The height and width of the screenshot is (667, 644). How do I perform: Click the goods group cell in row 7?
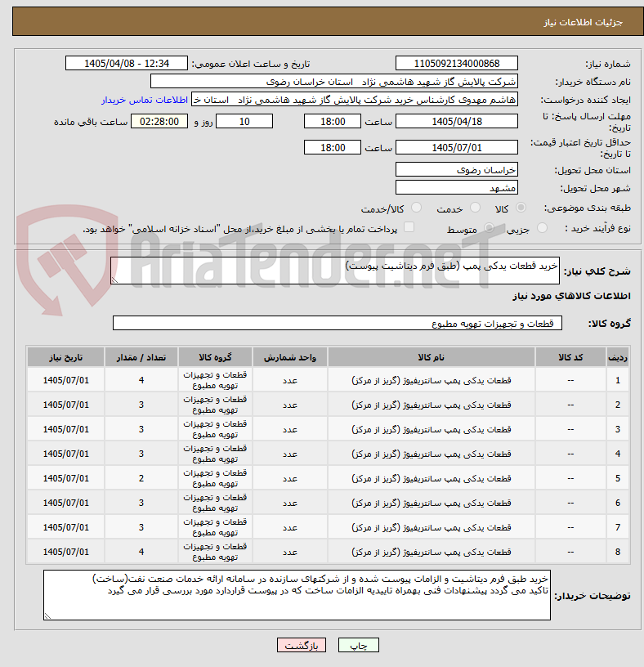pos(215,527)
